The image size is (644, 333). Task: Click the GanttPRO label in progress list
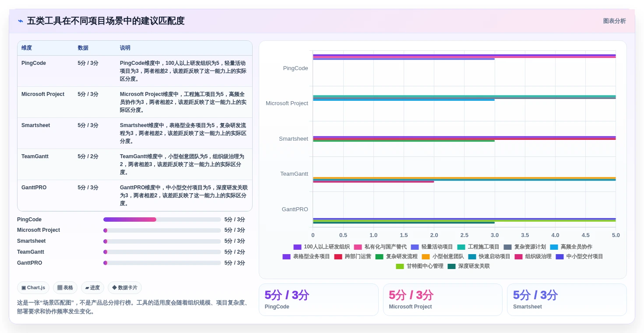pyautogui.click(x=30, y=263)
